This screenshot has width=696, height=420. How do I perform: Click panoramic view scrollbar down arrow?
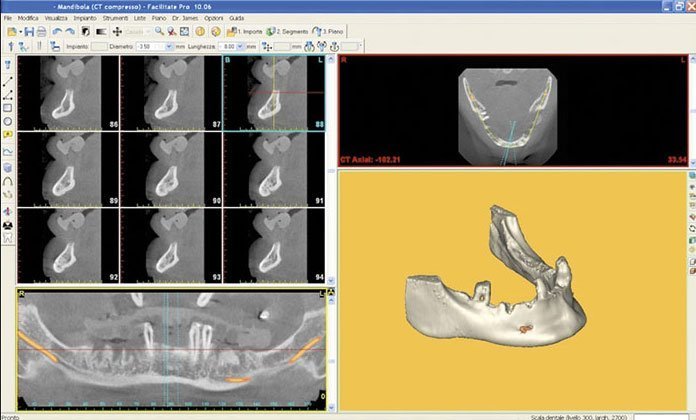(331, 407)
